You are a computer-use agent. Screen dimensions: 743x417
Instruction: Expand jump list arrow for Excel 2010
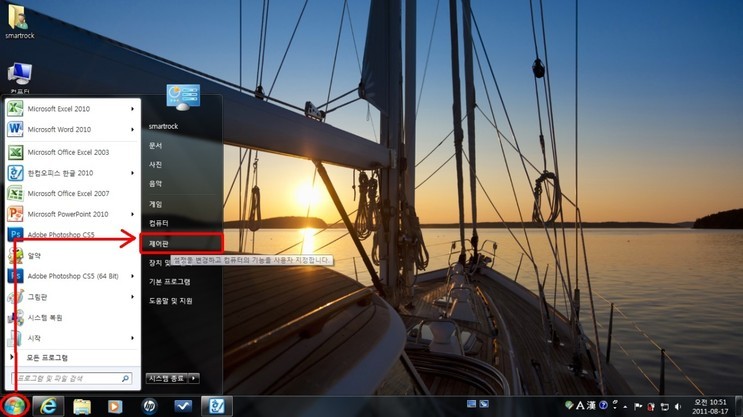[x=133, y=108]
